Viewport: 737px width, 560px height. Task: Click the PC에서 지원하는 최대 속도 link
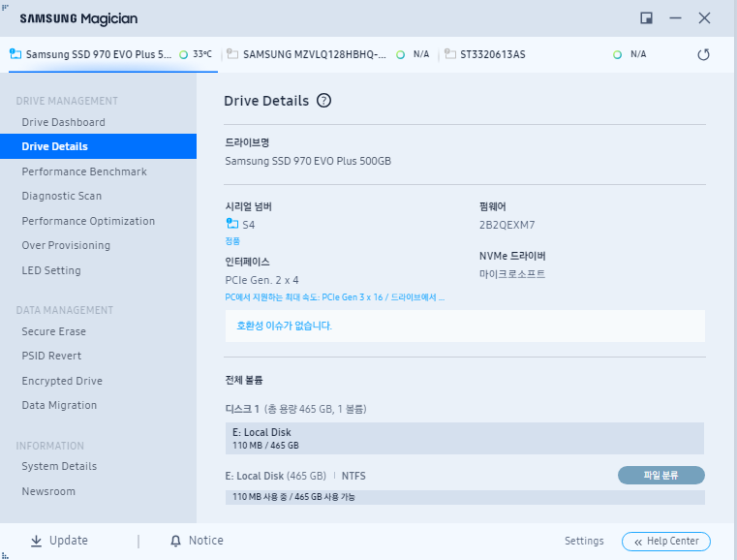(335, 297)
